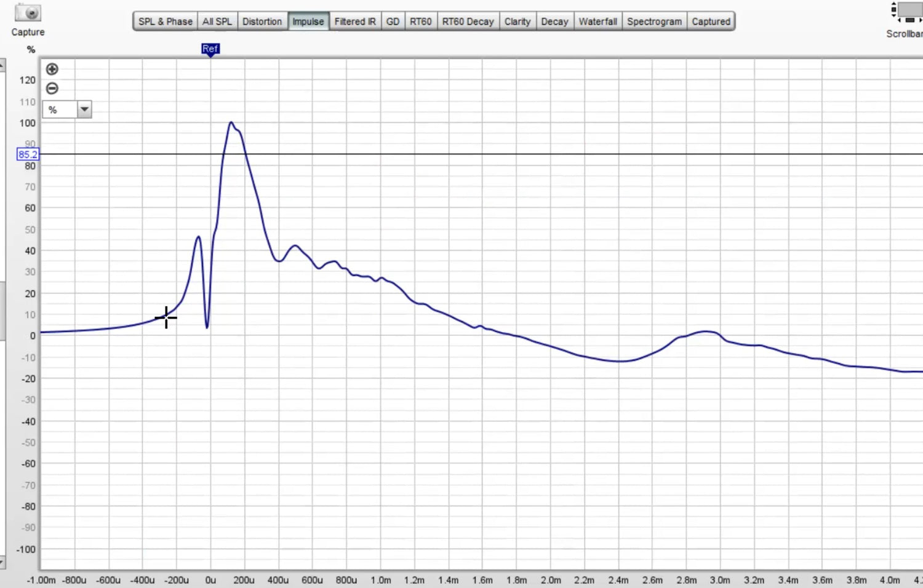This screenshot has width=923, height=588.
Task: Click the Capture camera icon
Action: coord(28,13)
